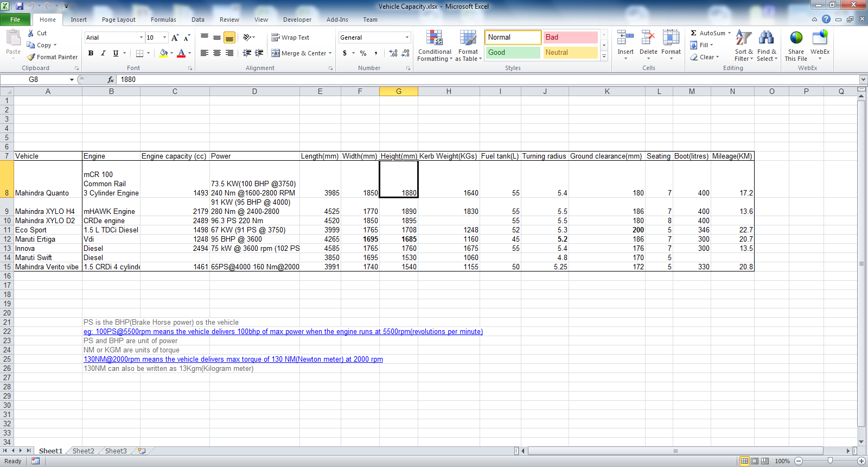Apply bottom align icon
This screenshot has height=467, width=868.
pos(229,37)
